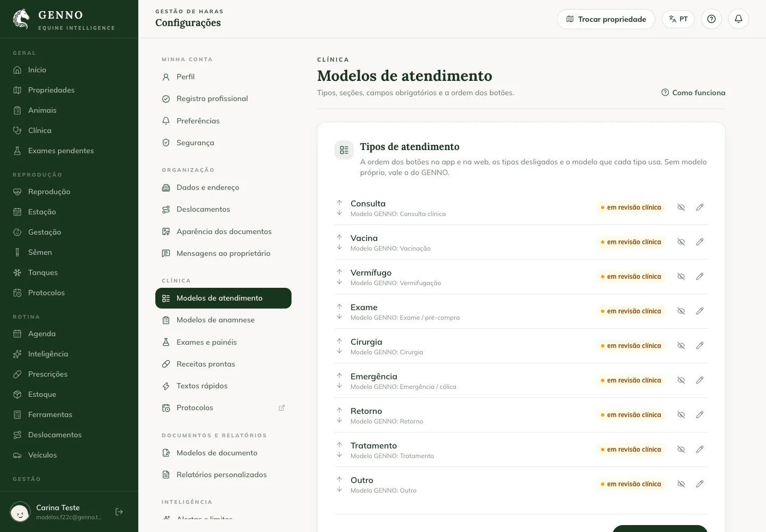Open external link icon beside Protocolos

[281, 408]
